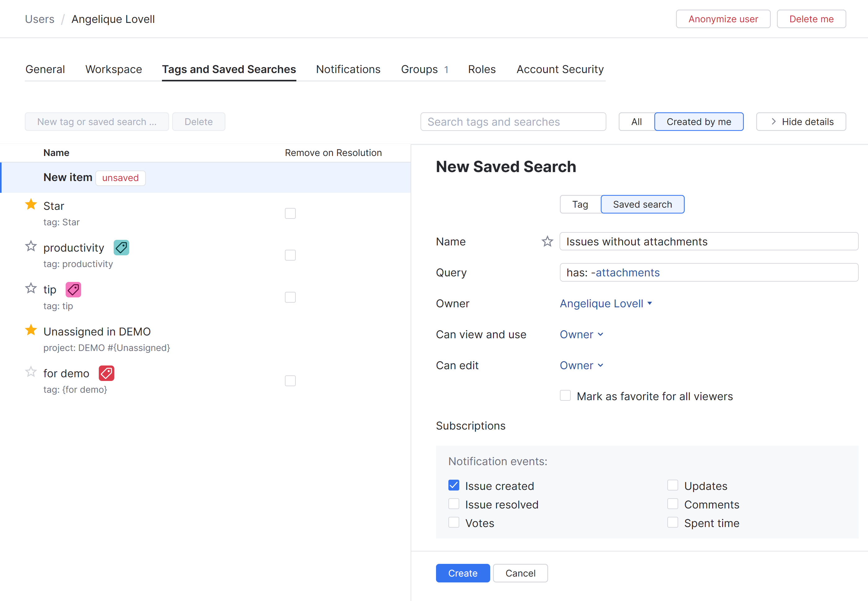Click the teal tag icon next to productivity
The height and width of the screenshot is (601, 868).
point(121,247)
